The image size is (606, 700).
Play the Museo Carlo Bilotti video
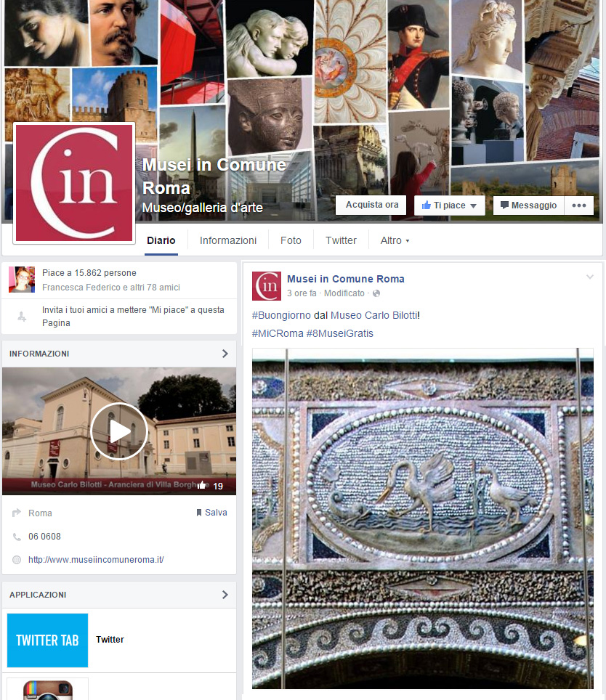[x=119, y=431]
